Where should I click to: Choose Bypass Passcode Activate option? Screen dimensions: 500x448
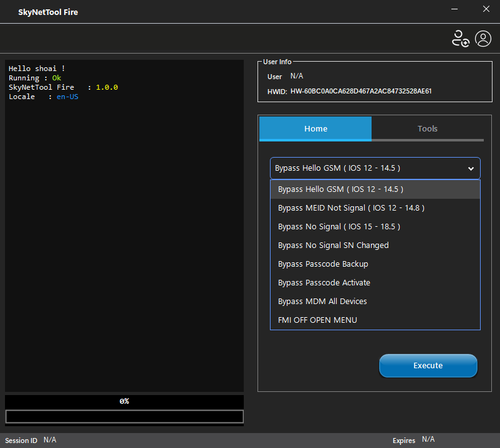(x=324, y=282)
